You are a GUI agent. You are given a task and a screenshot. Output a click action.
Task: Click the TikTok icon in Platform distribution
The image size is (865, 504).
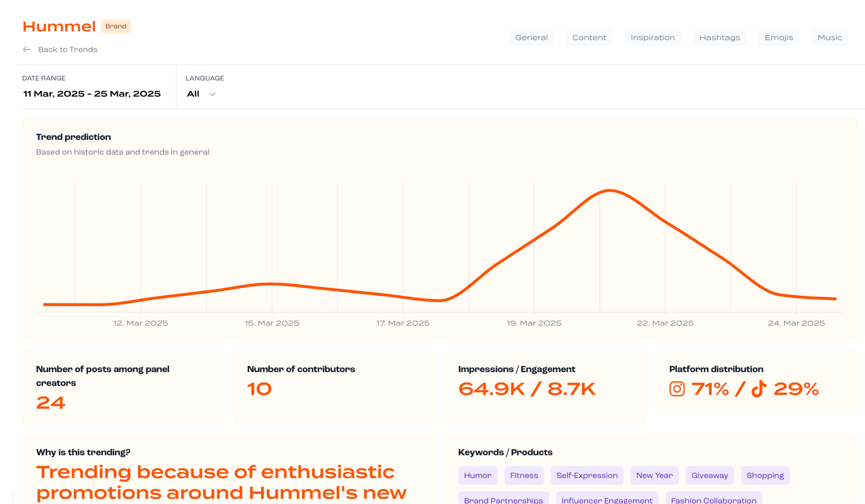click(759, 389)
